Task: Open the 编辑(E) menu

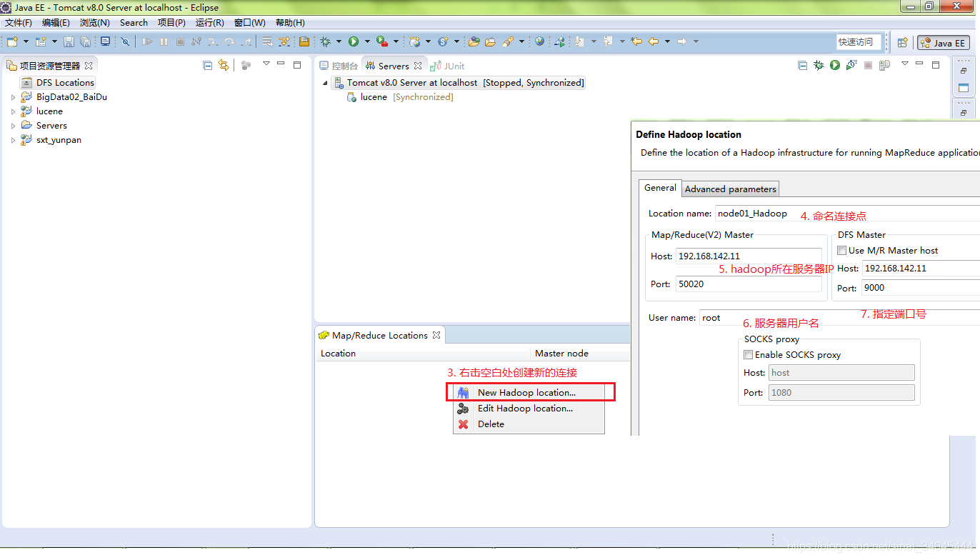Action: point(56,23)
